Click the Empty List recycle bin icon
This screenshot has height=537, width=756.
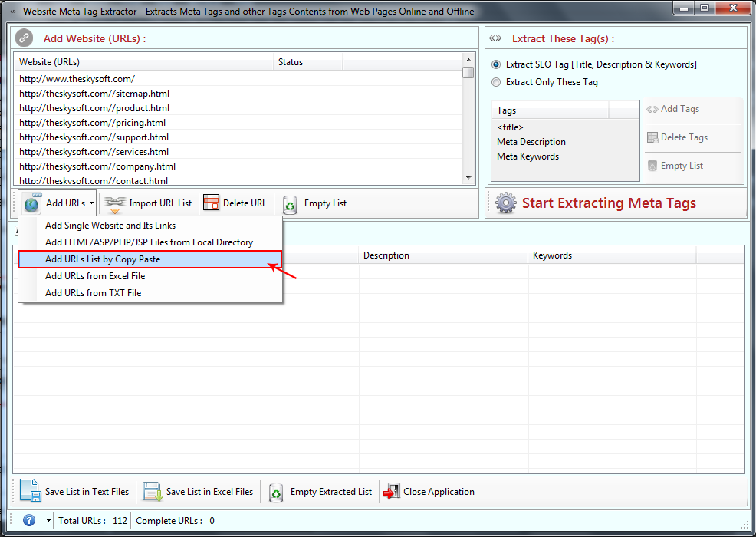point(290,204)
